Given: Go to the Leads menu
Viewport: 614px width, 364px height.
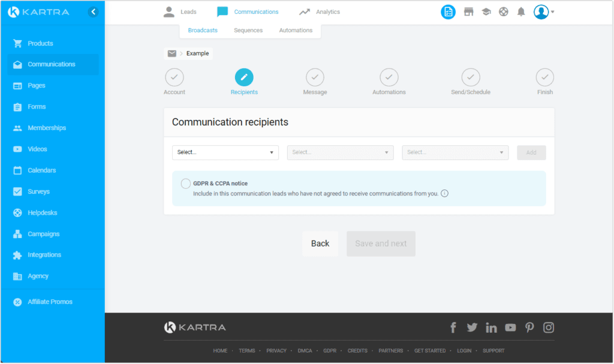Looking at the screenshot, I should point(180,12).
